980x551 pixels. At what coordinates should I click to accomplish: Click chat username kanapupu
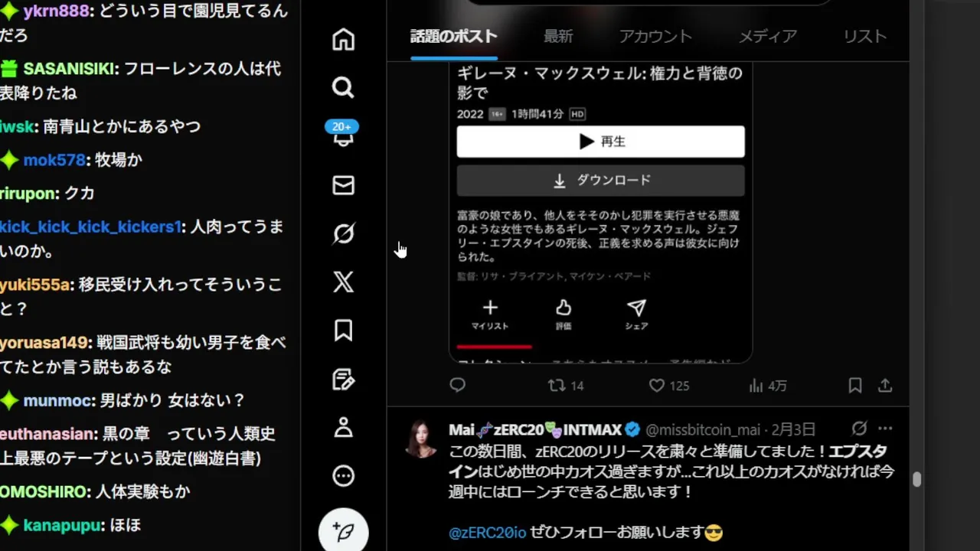coord(62,526)
